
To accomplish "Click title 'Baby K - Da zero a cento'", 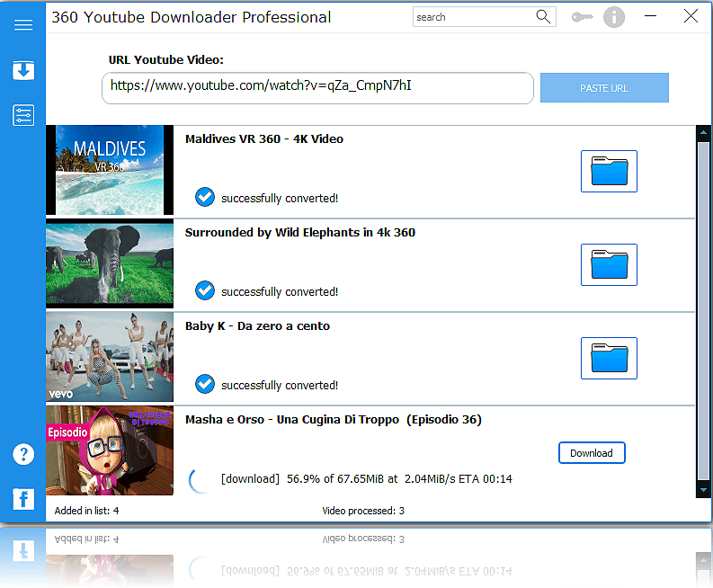I will tap(257, 326).
